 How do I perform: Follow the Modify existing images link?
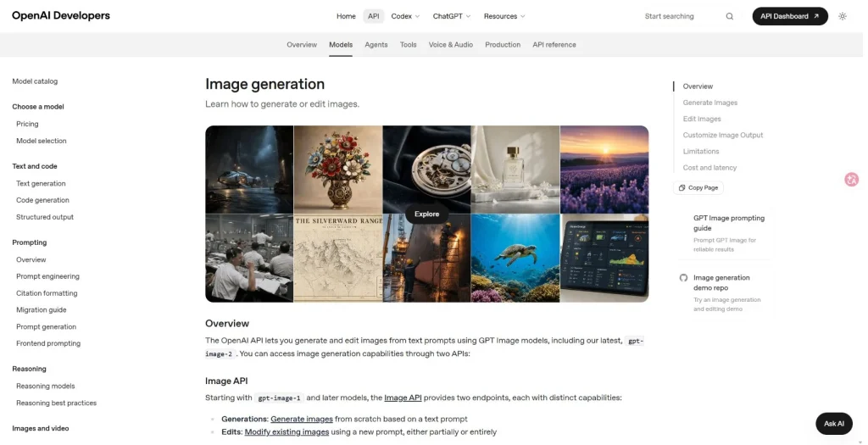(x=287, y=431)
